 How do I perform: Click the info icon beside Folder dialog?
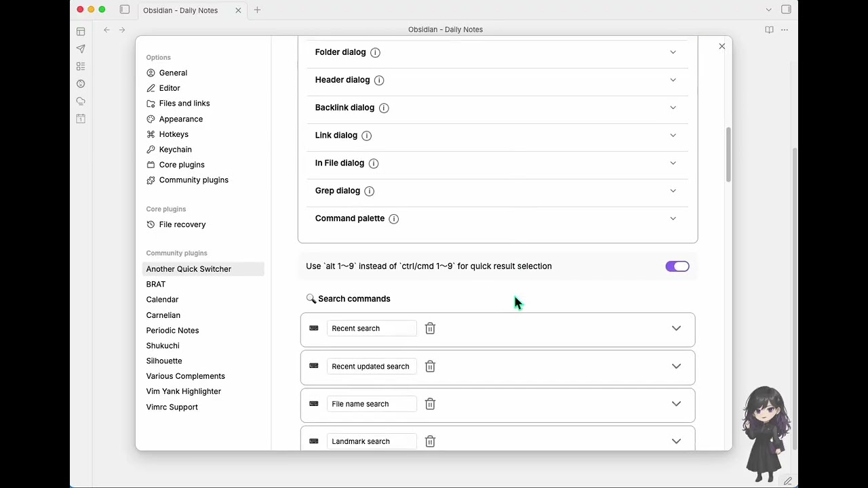375,52
